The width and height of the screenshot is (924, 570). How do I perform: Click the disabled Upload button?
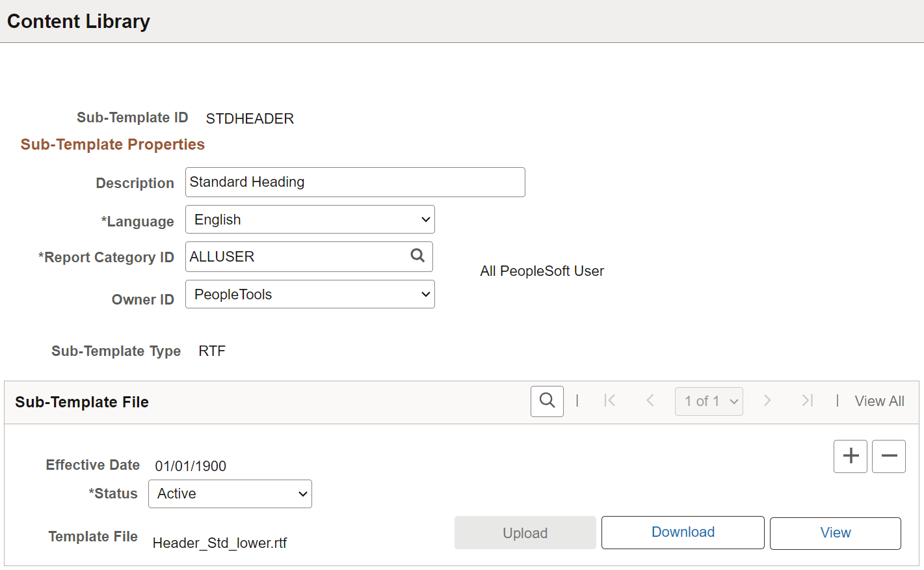[x=525, y=532]
